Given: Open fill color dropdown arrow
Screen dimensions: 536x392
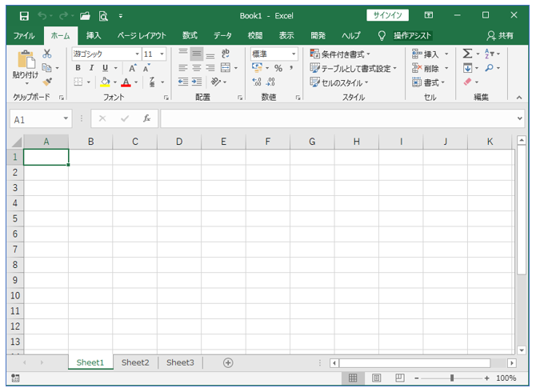Looking at the screenshot, I should [x=115, y=82].
